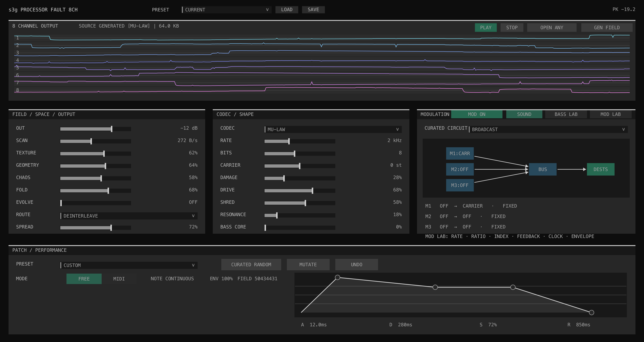This screenshot has width=644, height=342.
Task: Click channel 1 waveform label
Action: pyautogui.click(x=18, y=38)
